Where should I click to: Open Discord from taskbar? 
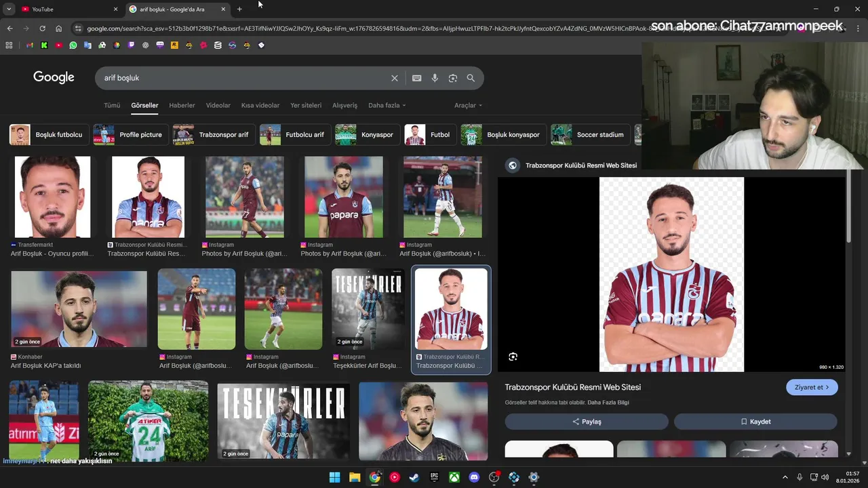coord(474,477)
